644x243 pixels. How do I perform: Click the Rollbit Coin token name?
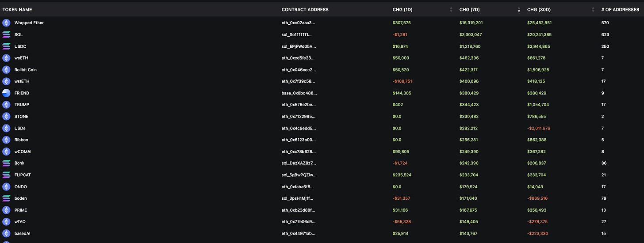26,69
